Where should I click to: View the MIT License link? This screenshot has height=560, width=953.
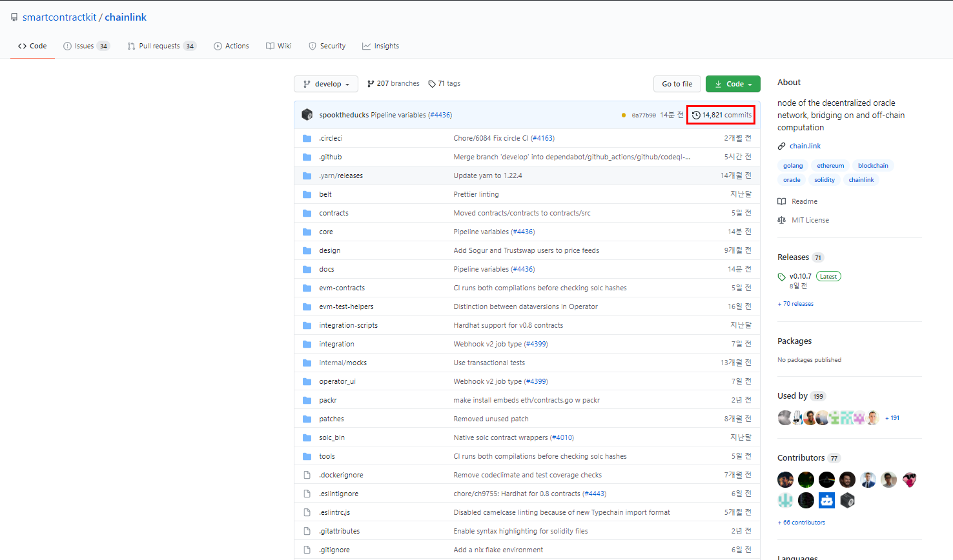click(803, 220)
